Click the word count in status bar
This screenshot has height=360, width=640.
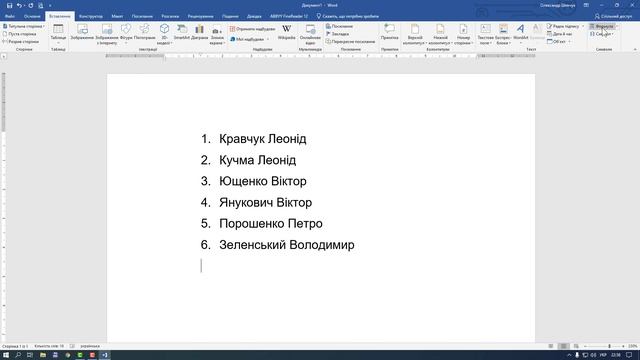pyautogui.click(x=49, y=346)
